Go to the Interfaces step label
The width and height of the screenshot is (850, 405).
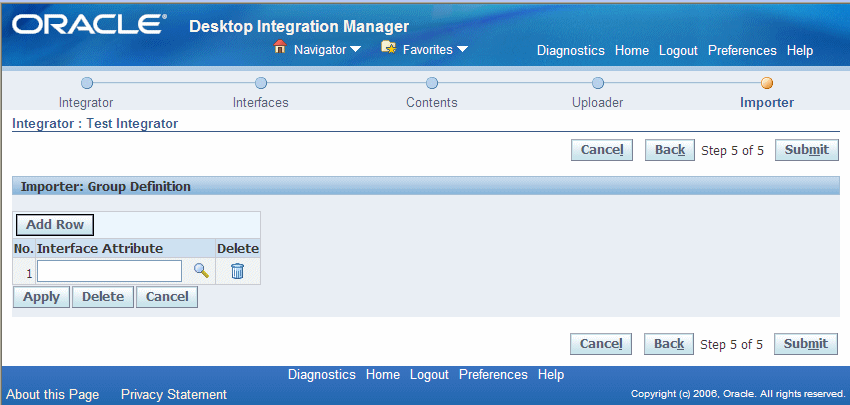(x=260, y=102)
